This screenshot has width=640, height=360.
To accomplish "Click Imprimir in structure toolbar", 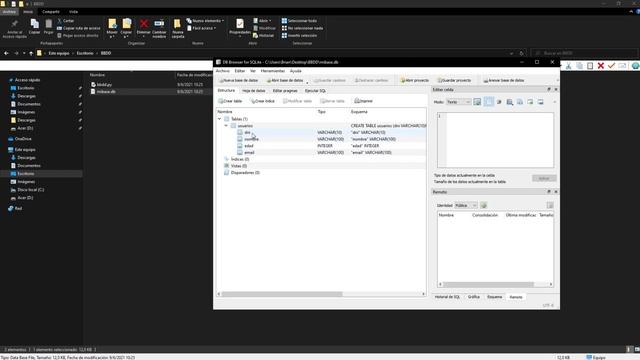I will [363, 101].
